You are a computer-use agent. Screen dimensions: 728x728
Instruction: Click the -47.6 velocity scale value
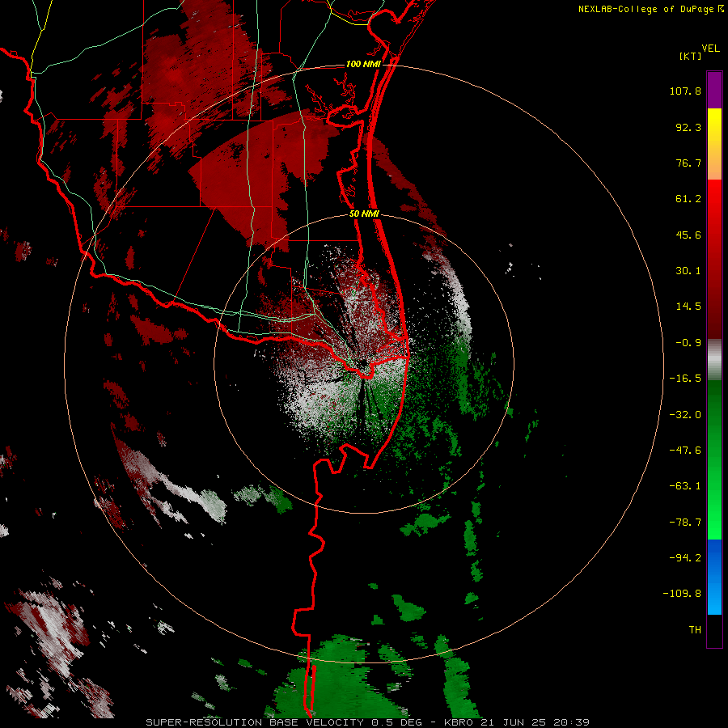point(685,451)
